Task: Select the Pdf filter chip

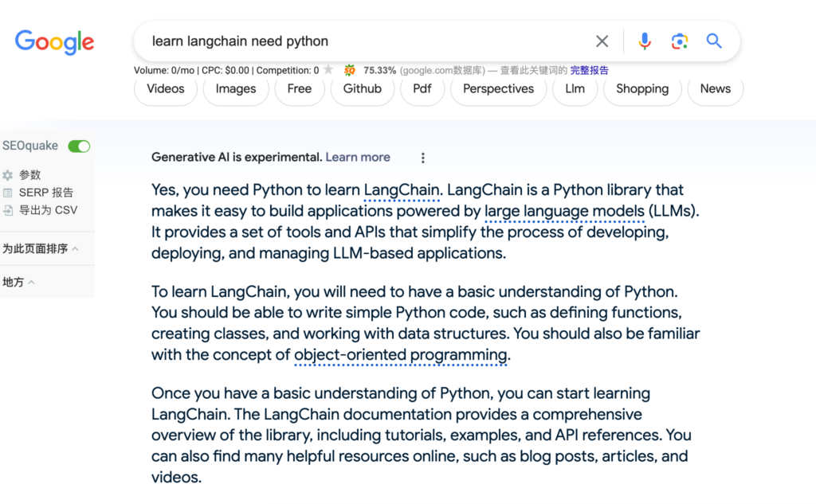Action: coord(422,89)
